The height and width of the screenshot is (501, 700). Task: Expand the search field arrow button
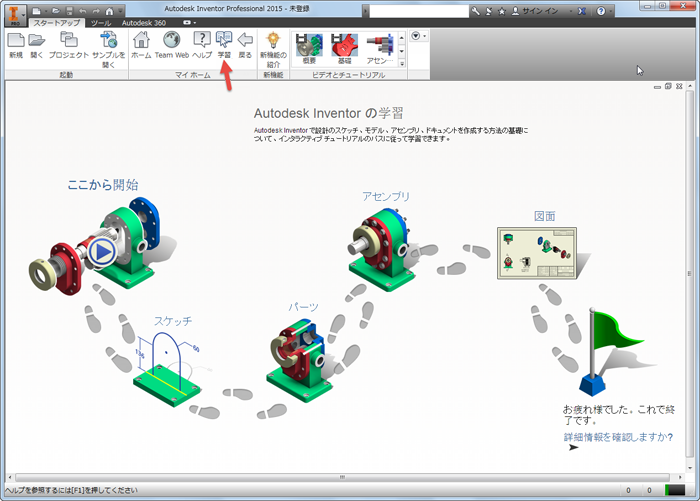pos(366,11)
